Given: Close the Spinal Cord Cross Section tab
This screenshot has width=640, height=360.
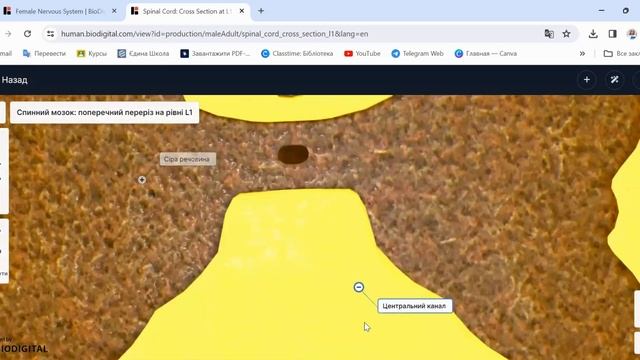Looking at the screenshot, I should (242, 11).
